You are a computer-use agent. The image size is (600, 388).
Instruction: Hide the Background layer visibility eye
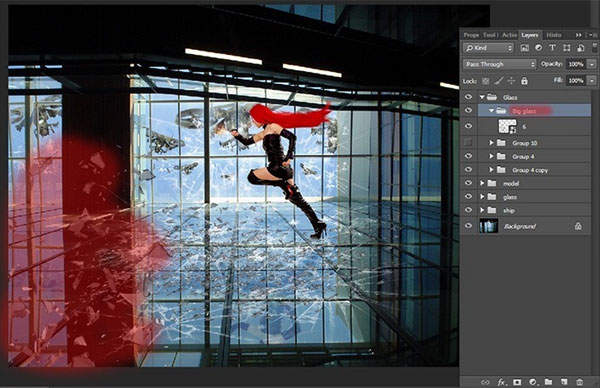tap(468, 226)
